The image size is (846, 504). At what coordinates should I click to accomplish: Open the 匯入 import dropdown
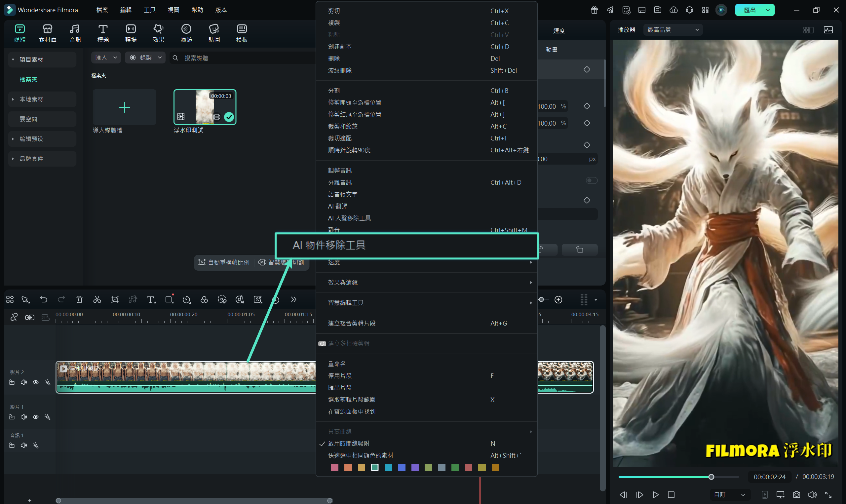point(106,58)
